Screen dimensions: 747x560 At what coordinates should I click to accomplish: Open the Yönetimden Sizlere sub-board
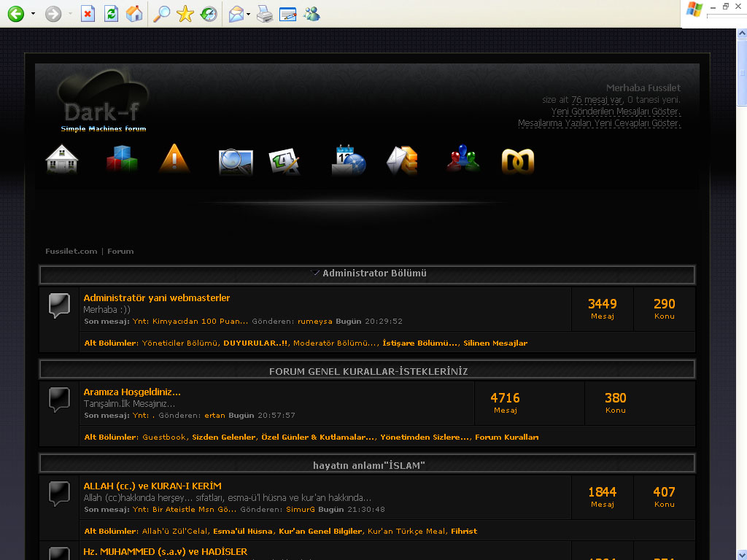(425, 437)
